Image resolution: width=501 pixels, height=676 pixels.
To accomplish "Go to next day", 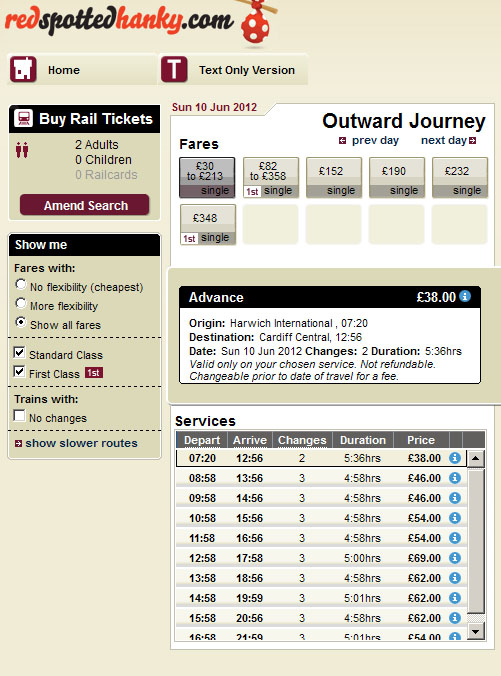I will pos(448,141).
